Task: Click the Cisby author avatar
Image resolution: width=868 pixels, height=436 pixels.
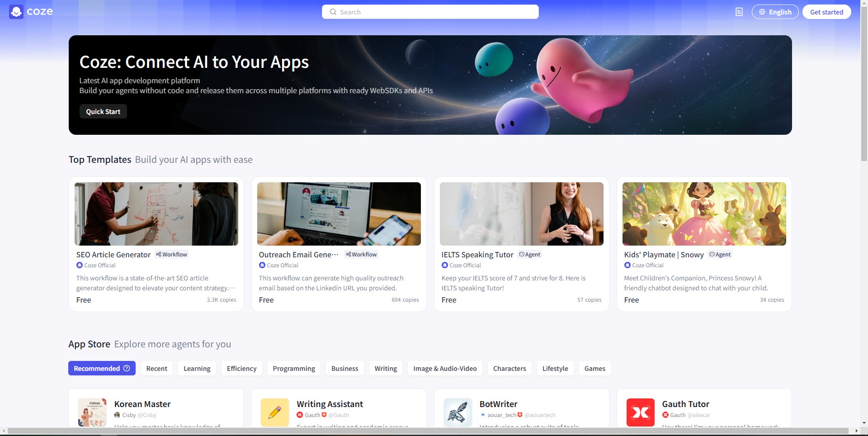Action: 117,415
